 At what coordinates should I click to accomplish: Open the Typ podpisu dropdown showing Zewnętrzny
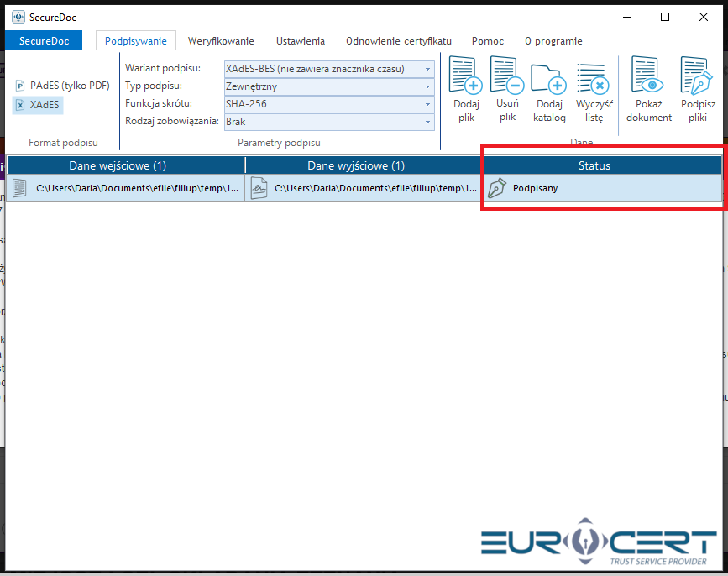[329, 86]
